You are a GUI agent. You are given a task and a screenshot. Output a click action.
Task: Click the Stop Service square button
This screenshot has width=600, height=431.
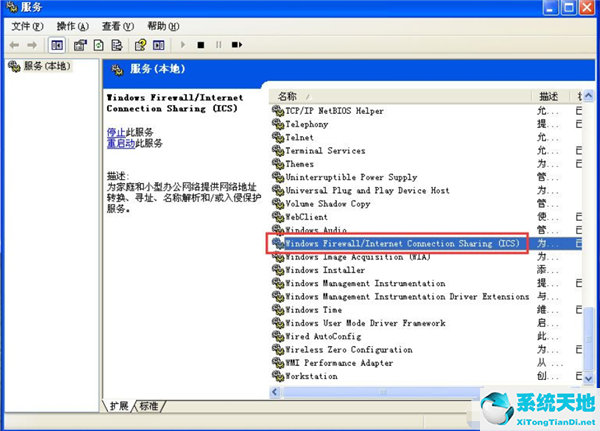point(201,45)
